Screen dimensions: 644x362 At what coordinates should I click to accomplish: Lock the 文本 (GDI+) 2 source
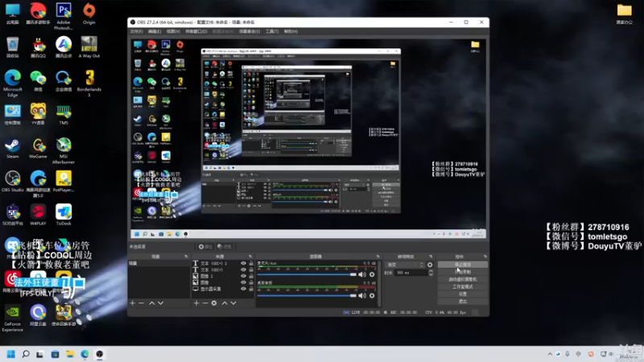click(251, 264)
